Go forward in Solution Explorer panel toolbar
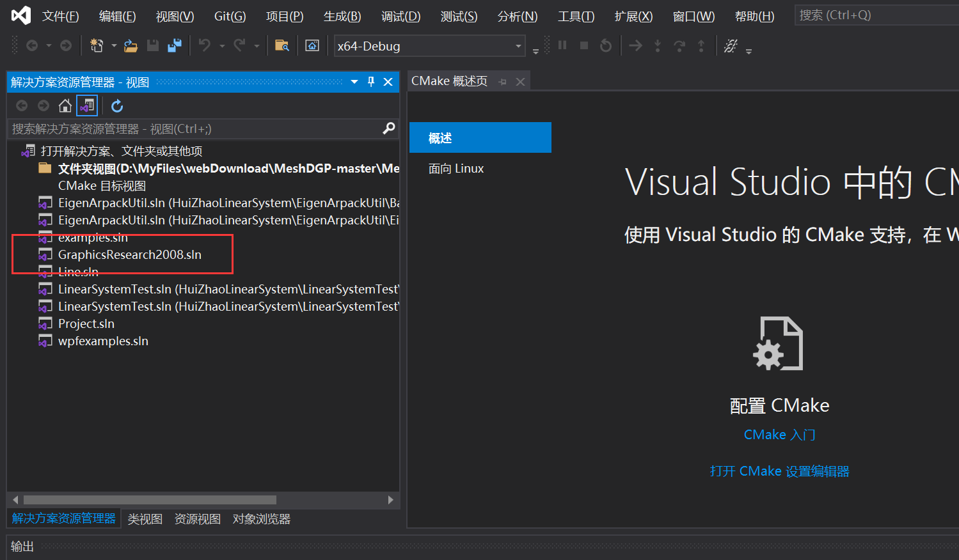The height and width of the screenshot is (560, 959). pos(44,105)
